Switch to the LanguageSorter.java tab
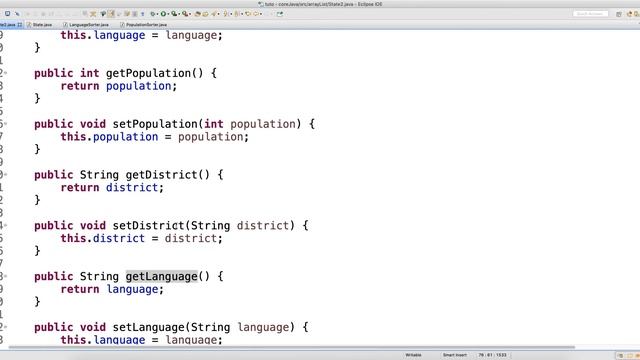Image resolution: width=640 pixels, height=360 pixels. (x=86, y=24)
